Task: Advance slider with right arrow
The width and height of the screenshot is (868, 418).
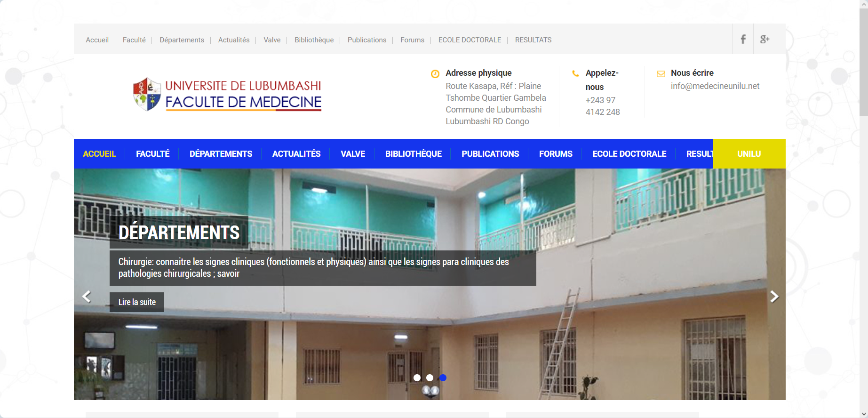Action: [x=774, y=297]
